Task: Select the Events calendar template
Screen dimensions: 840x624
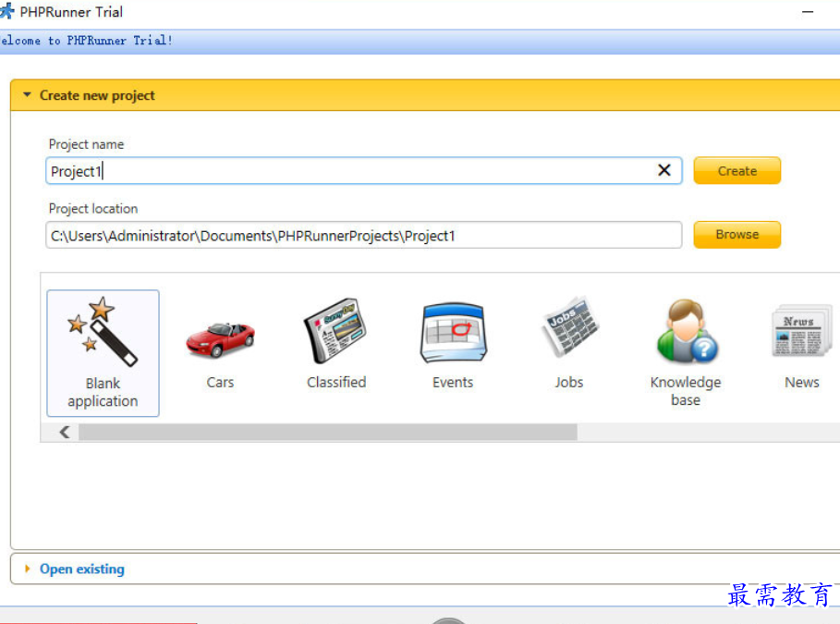Action: (x=453, y=333)
